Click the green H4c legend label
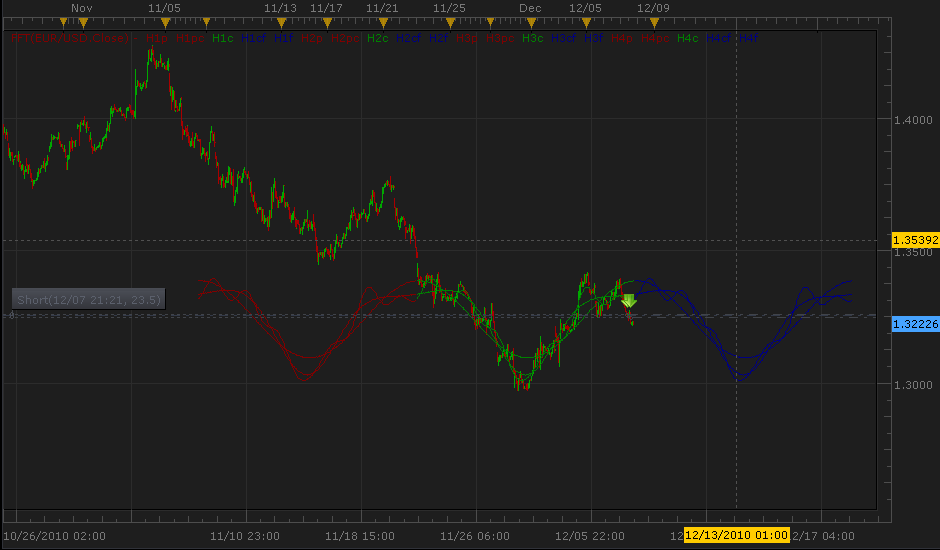The height and width of the screenshot is (550, 940). [x=688, y=38]
